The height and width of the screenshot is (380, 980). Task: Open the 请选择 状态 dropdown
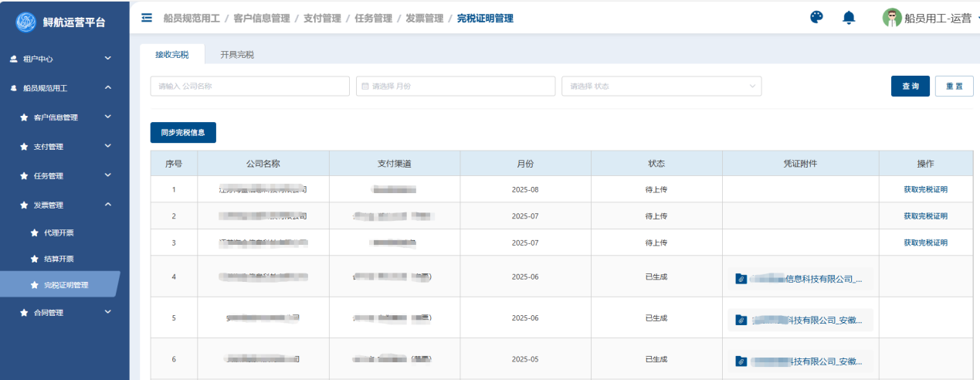[661, 87]
